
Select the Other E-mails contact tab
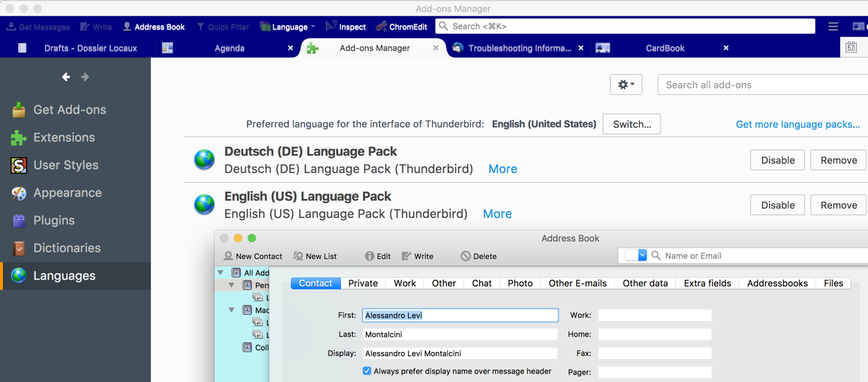pyautogui.click(x=578, y=283)
